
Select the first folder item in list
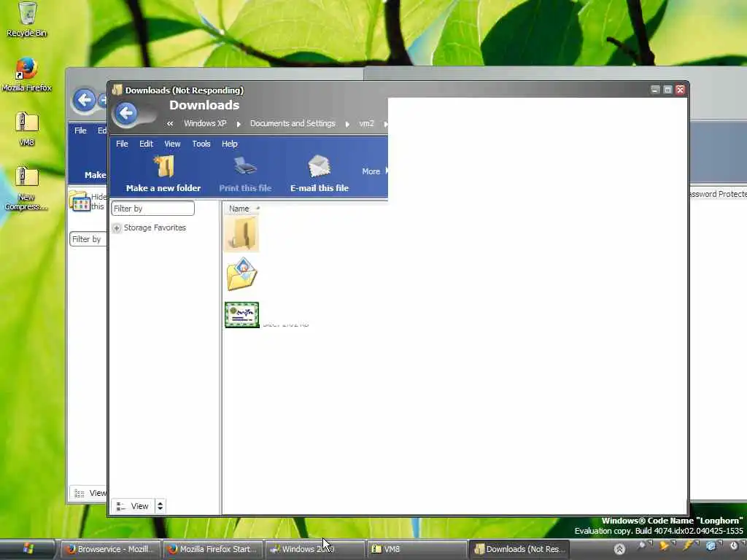coord(241,234)
